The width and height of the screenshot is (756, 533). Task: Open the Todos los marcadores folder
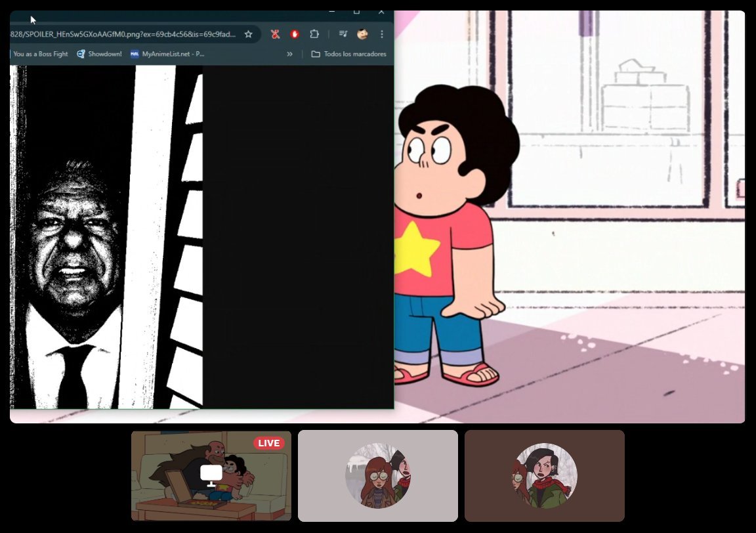(348, 54)
